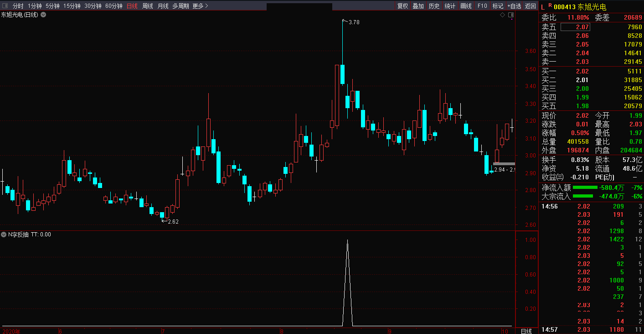Viewport: 644px width, 334px height.
Task: Open the chart dropdown beside 东旭光电(日线)
Action: pos(43,15)
